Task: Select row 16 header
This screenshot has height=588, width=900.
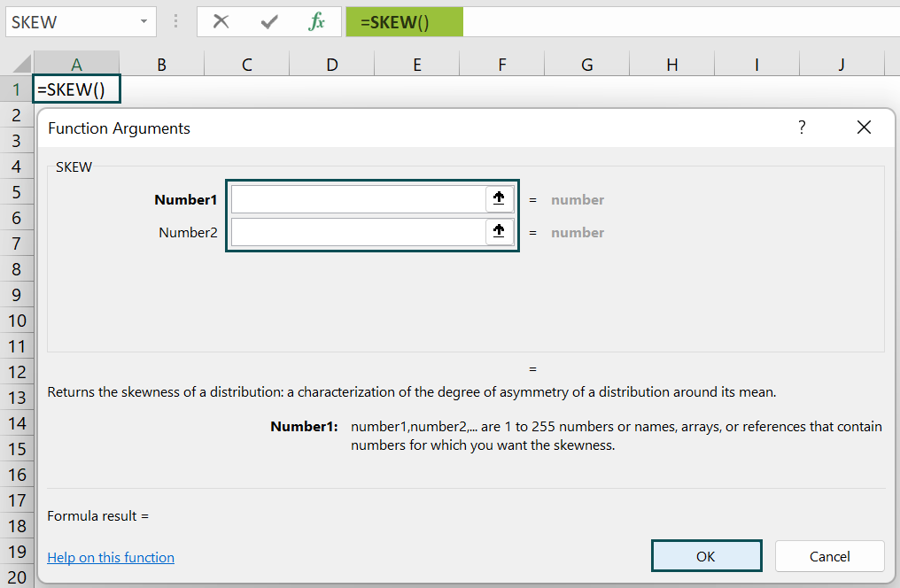Action: (17, 475)
